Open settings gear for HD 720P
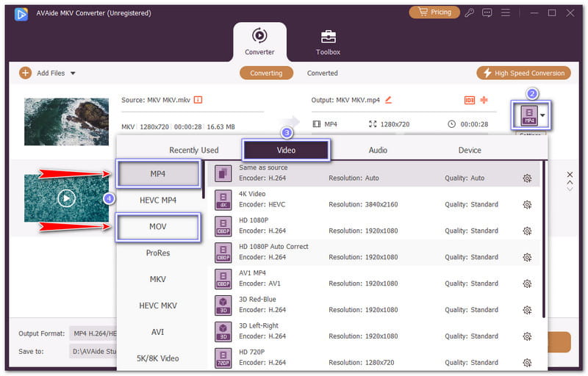Screen dimensions: 588x376 527,363
